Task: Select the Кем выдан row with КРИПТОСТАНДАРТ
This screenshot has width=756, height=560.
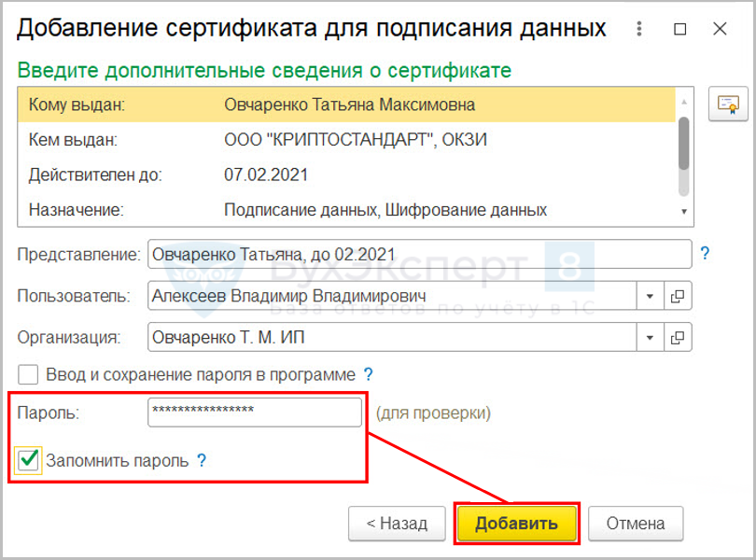Action: [346, 140]
